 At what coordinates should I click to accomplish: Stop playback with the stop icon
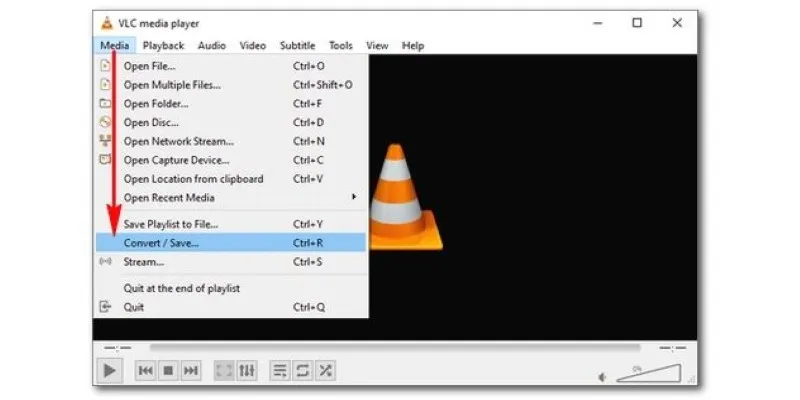coord(168,371)
